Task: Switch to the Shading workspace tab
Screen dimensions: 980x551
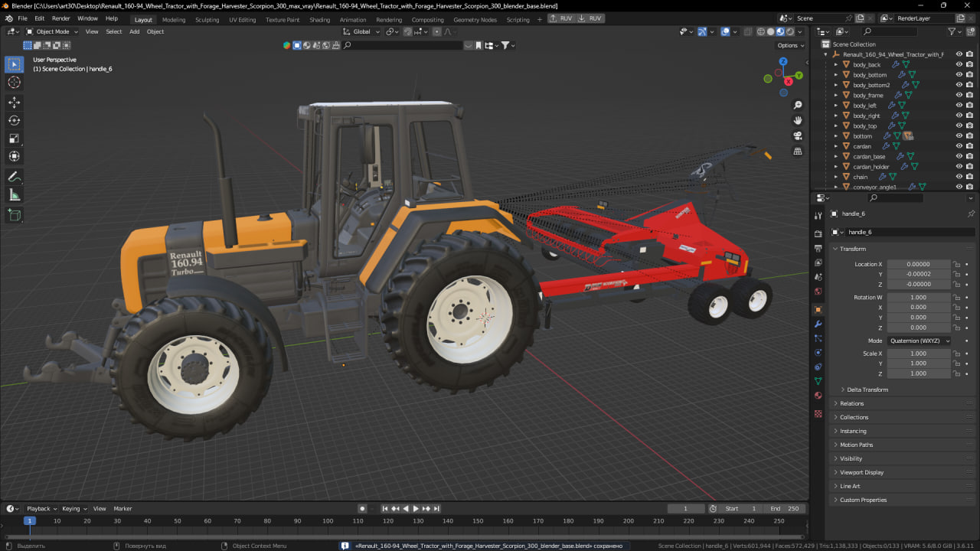Action: click(x=319, y=20)
